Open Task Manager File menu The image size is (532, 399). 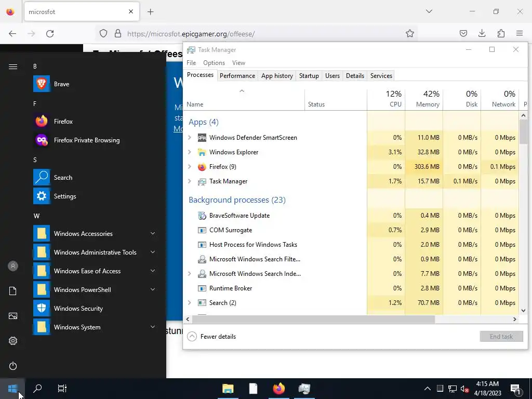[191, 63]
